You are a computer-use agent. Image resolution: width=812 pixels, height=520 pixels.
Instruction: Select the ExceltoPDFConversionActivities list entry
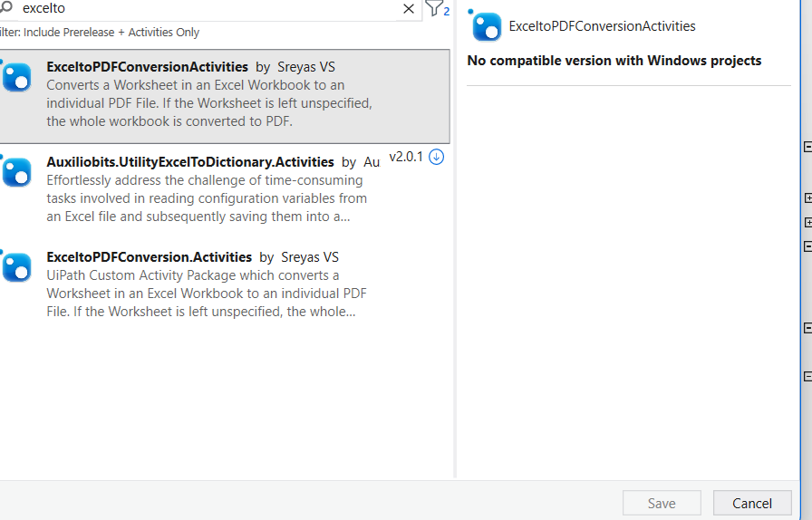[x=225, y=96]
